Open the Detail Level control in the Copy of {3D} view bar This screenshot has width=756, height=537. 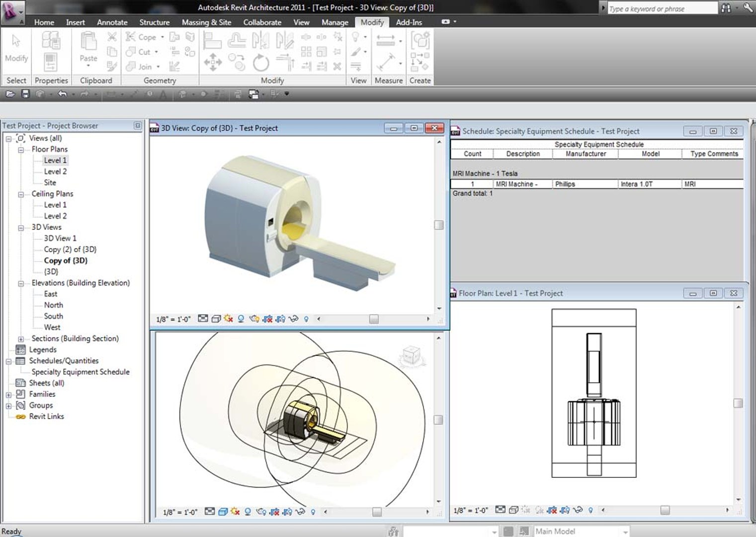coord(203,319)
